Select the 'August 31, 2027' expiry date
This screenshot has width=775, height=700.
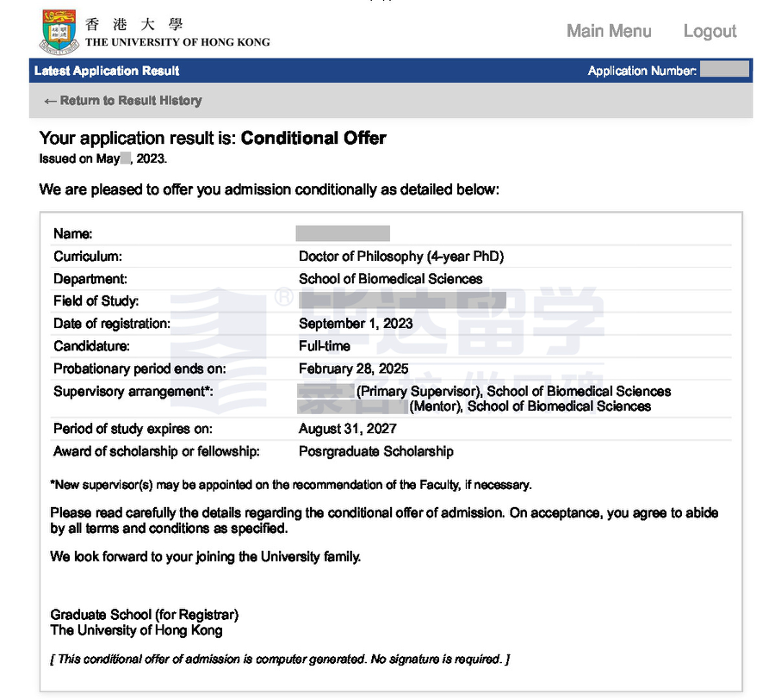click(348, 429)
